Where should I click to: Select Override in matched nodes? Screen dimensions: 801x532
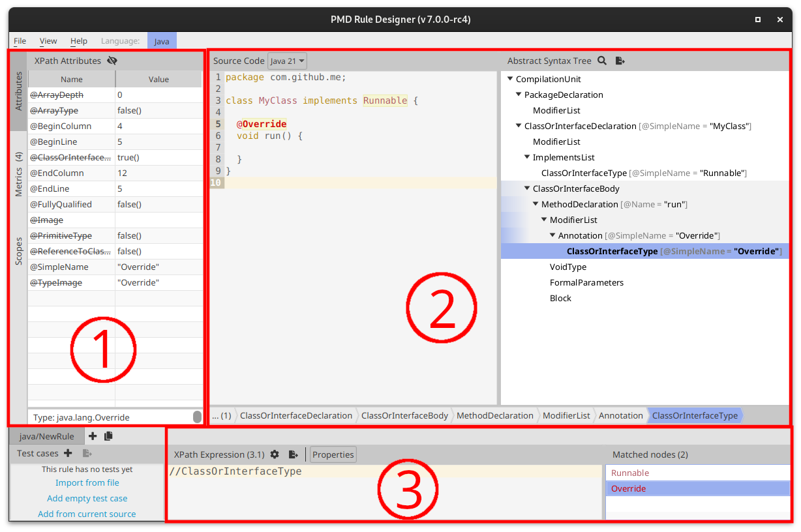point(697,488)
